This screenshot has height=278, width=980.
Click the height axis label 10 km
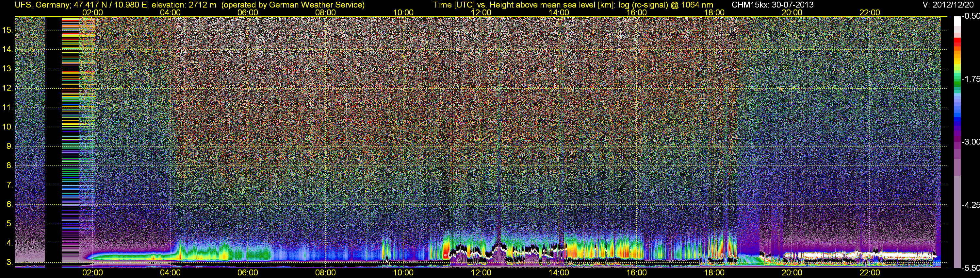7,127
